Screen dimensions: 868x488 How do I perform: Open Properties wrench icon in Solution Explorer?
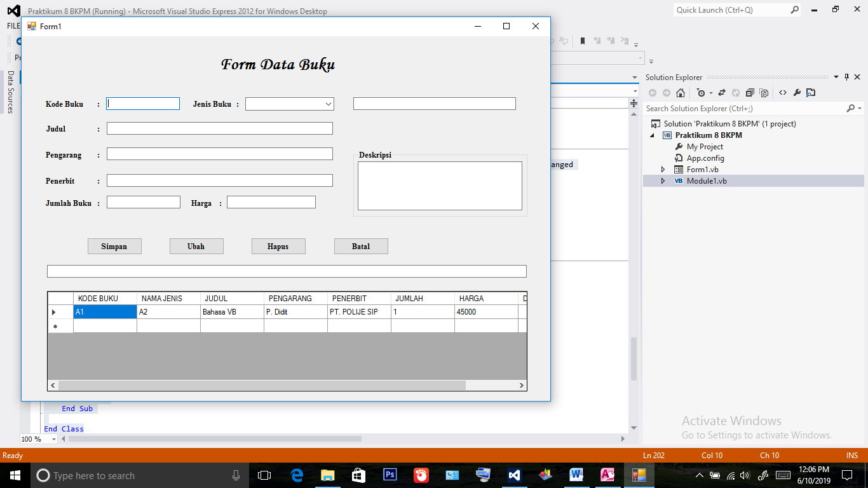tap(797, 93)
